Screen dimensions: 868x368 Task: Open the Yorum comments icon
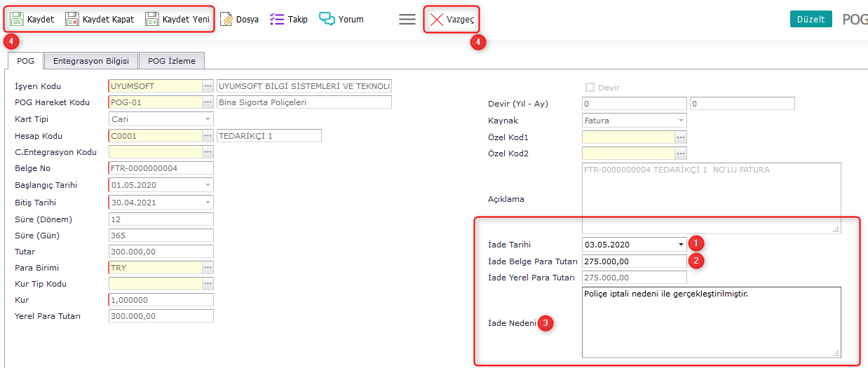[327, 20]
